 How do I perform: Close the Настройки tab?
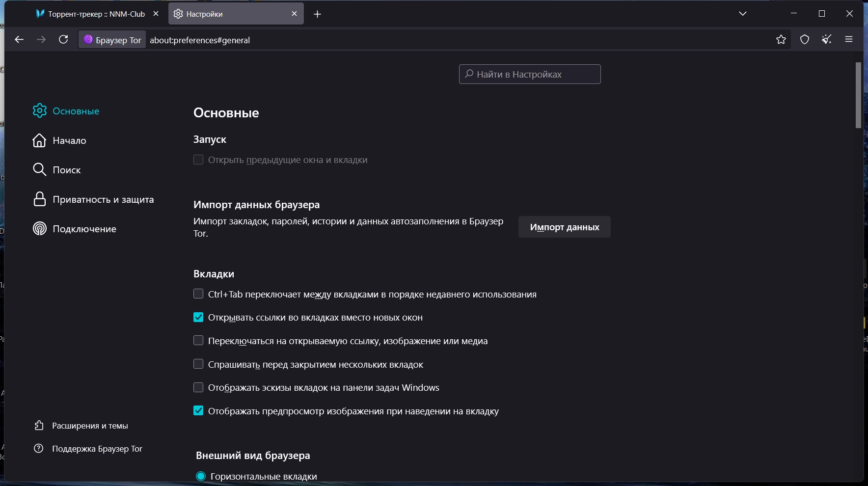(x=295, y=14)
